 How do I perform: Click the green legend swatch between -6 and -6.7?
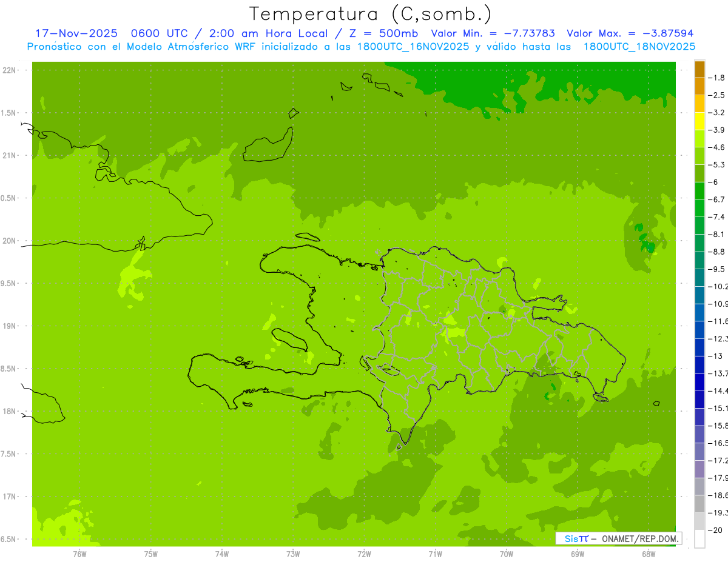[x=699, y=191]
